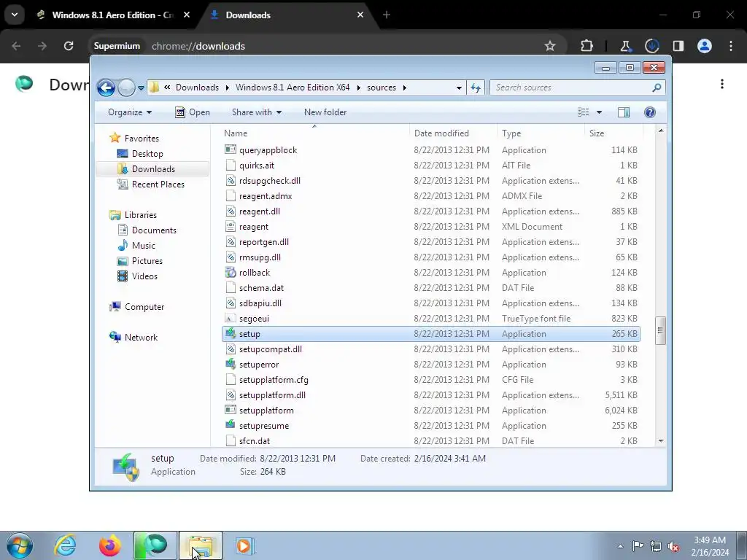Select the queryappblock application icon
This screenshot has height=560, width=747.
pyautogui.click(x=231, y=150)
